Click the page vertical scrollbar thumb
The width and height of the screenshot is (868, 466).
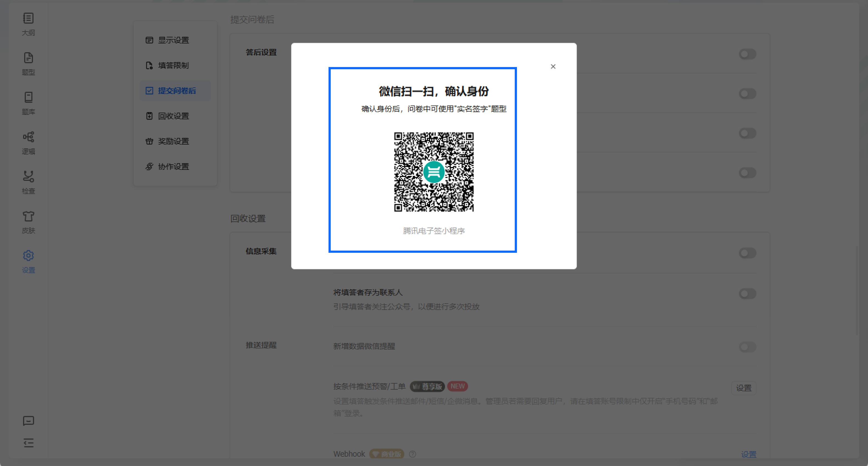[857, 291]
